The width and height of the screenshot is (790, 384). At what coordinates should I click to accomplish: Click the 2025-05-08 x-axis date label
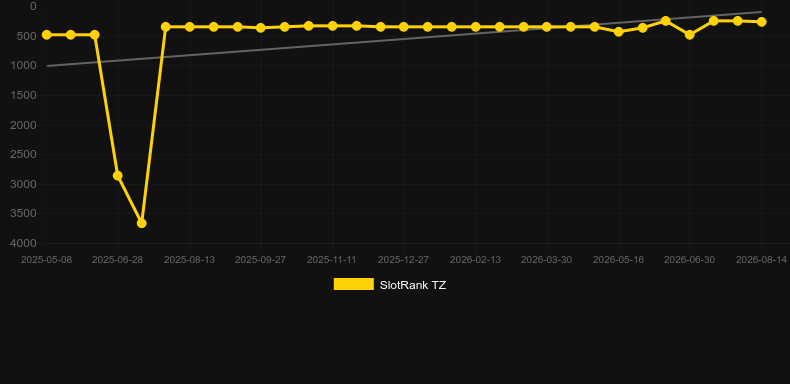click(x=46, y=260)
